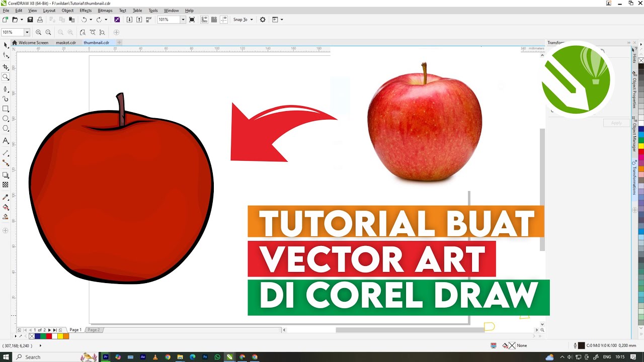
Task: Select the Crop tool
Action: tap(6, 67)
